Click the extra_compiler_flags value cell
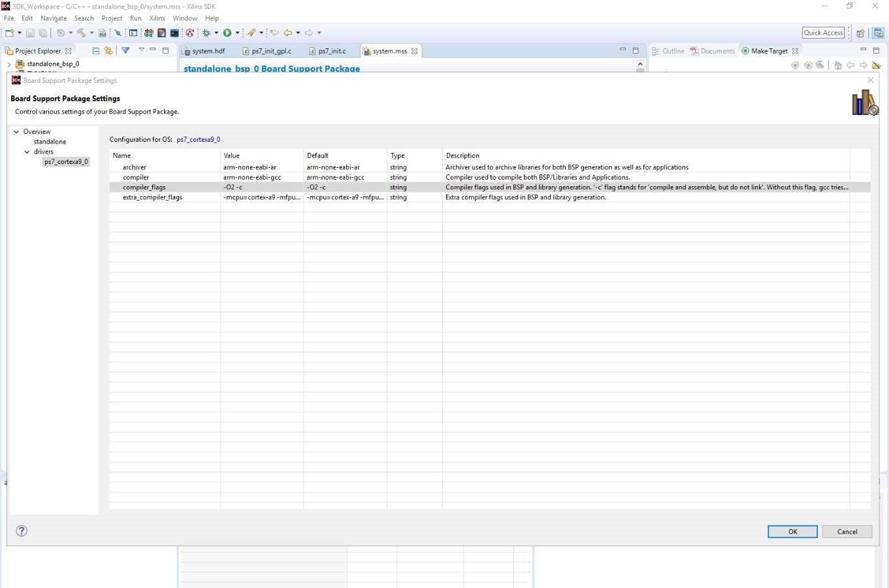 pos(261,197)
